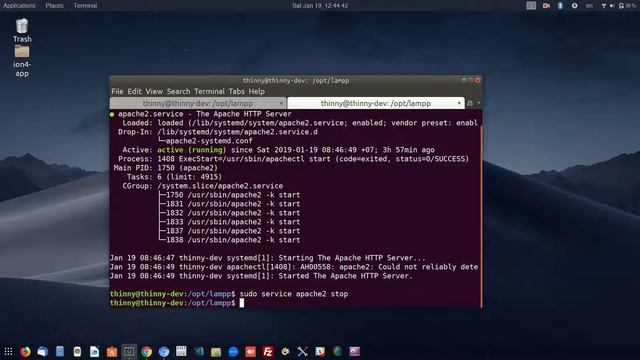The image size is (640, 360).
Task: Open the Search menu in the terminal
Action: click(178, 91)
